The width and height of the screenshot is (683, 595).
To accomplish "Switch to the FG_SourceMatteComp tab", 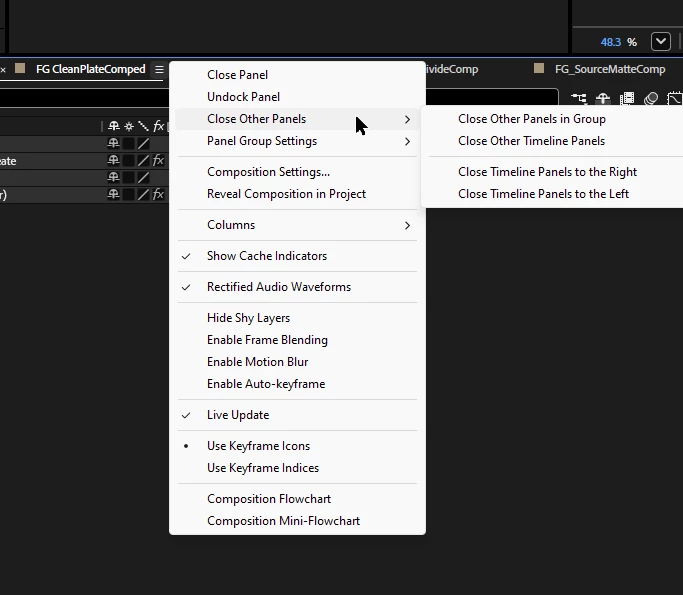I will coord(610,69).
